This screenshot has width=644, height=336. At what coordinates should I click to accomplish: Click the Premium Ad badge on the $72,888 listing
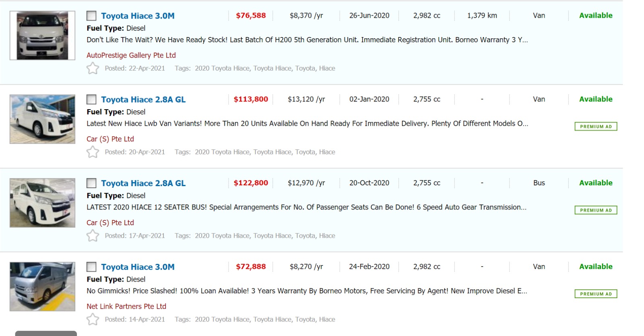pos(596,294)
